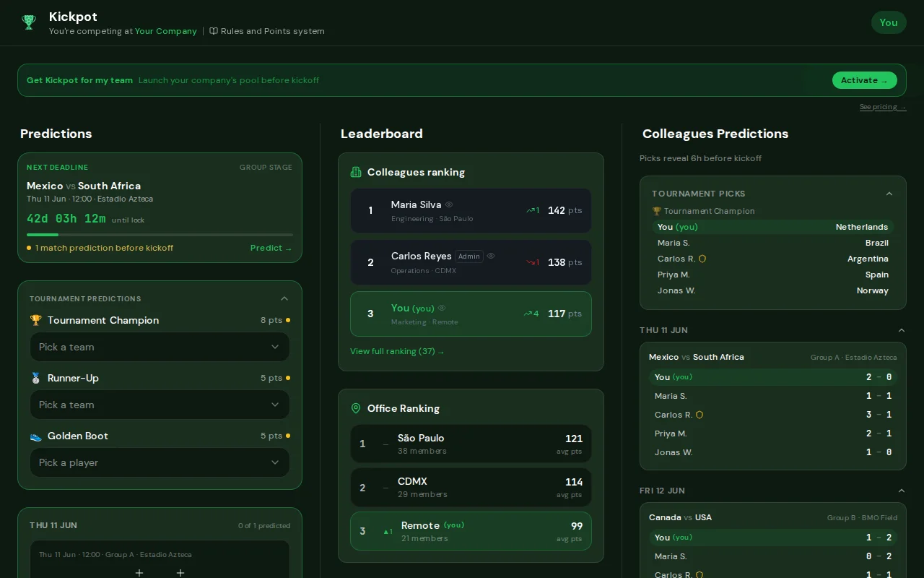Open the Golden Boot Pick a player dropdown

point(160,462)
